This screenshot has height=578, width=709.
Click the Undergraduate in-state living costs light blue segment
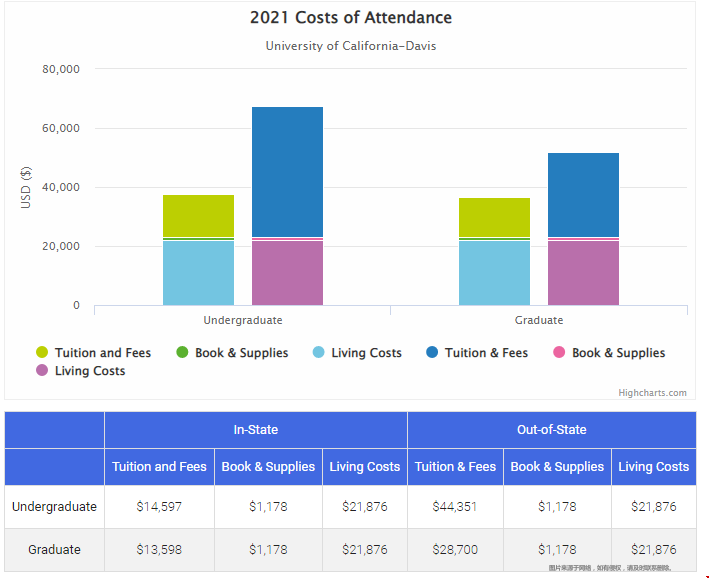[199, 273]
